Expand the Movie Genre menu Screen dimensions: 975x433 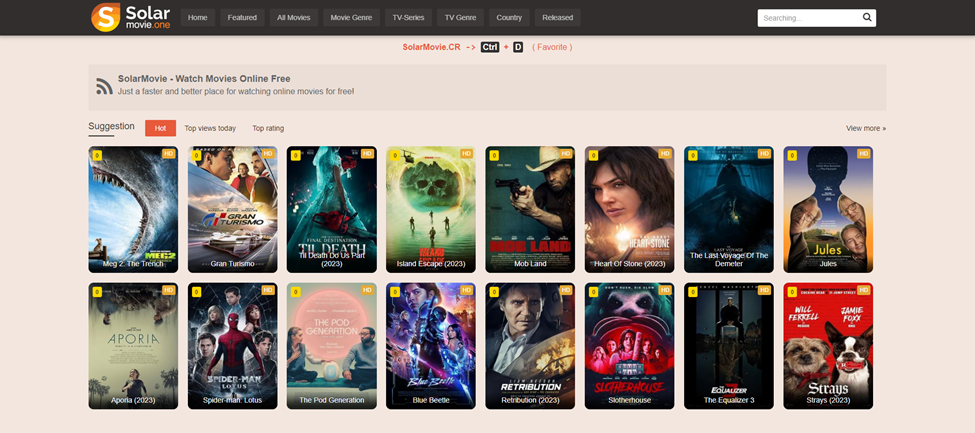(351, 17)
